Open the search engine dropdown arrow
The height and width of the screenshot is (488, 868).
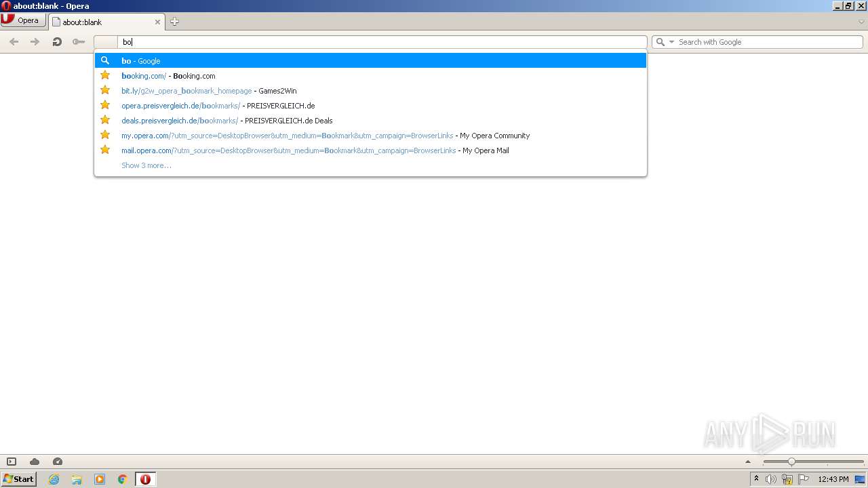click(x=671, y=42)
